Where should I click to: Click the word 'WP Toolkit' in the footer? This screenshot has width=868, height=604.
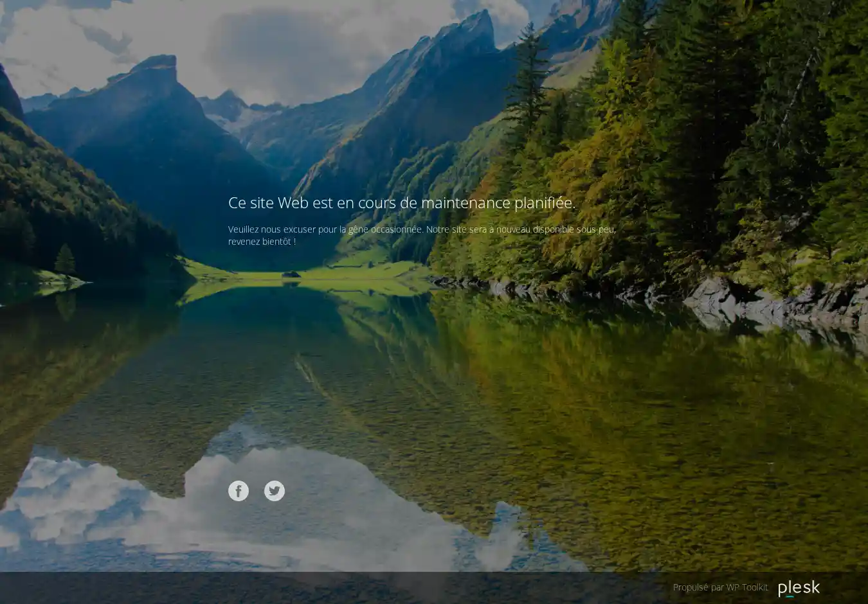pos(746,587)
